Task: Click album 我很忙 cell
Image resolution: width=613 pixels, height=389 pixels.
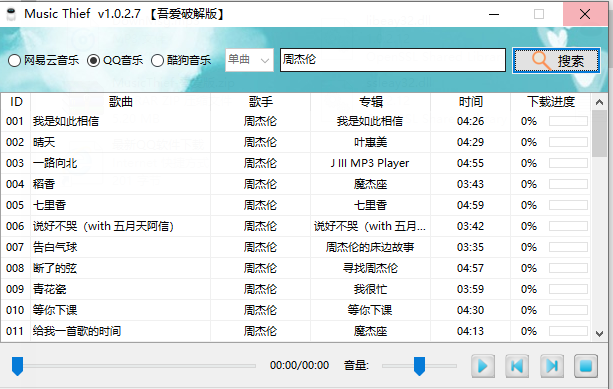Action: [x=370, y=289]
